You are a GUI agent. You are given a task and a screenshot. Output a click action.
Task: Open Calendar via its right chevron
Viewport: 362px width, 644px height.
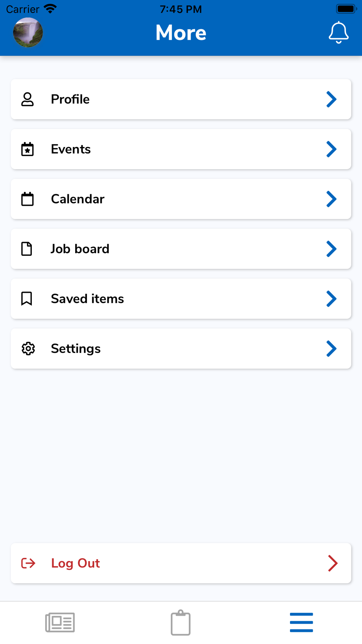[332, 199]
